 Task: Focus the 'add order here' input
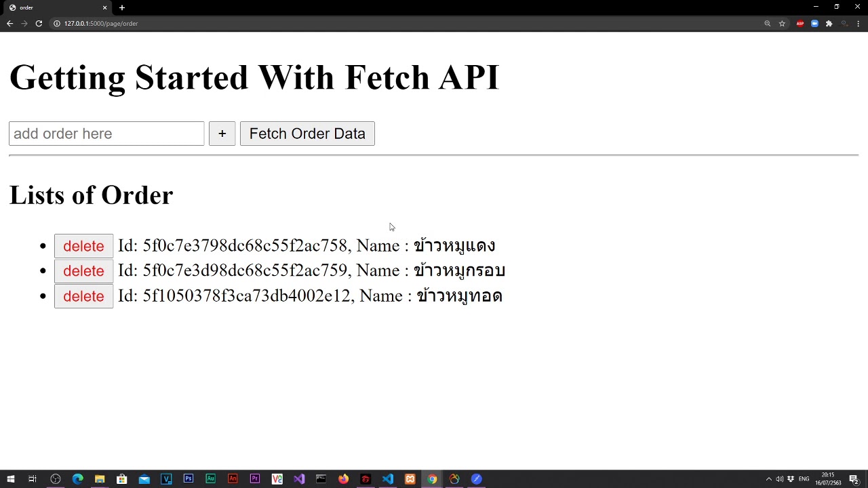106,134
